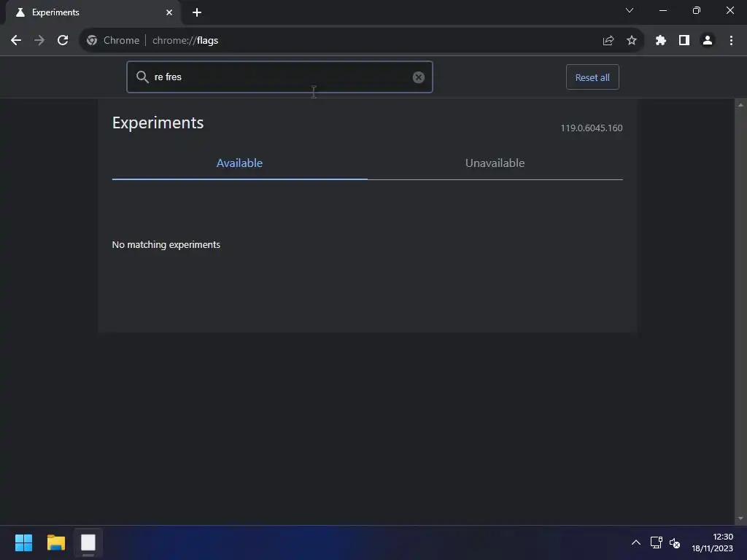Open the clock showing 12:30
747x560 pixels.
click(x=712, y=542)
